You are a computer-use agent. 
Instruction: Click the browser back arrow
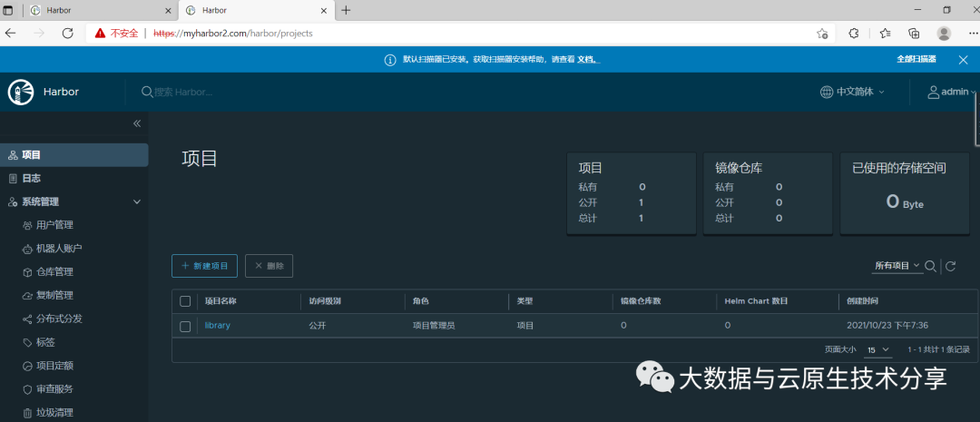click(11, 34)
